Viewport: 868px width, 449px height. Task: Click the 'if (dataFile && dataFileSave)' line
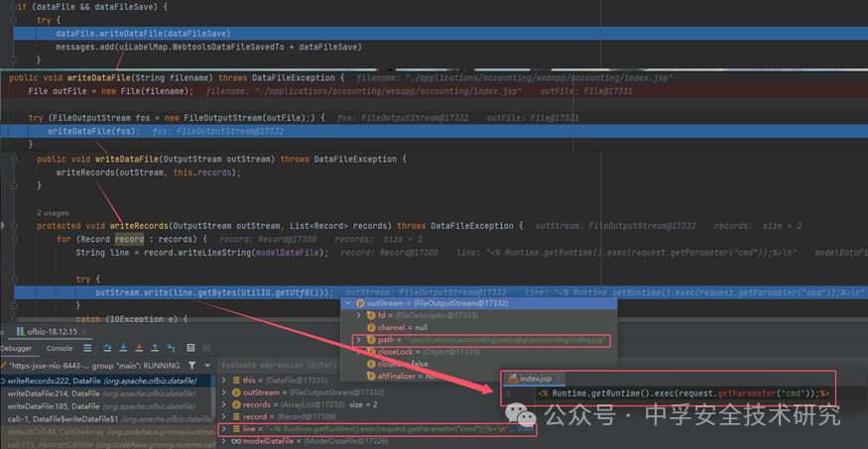click(x=93, y=7)
